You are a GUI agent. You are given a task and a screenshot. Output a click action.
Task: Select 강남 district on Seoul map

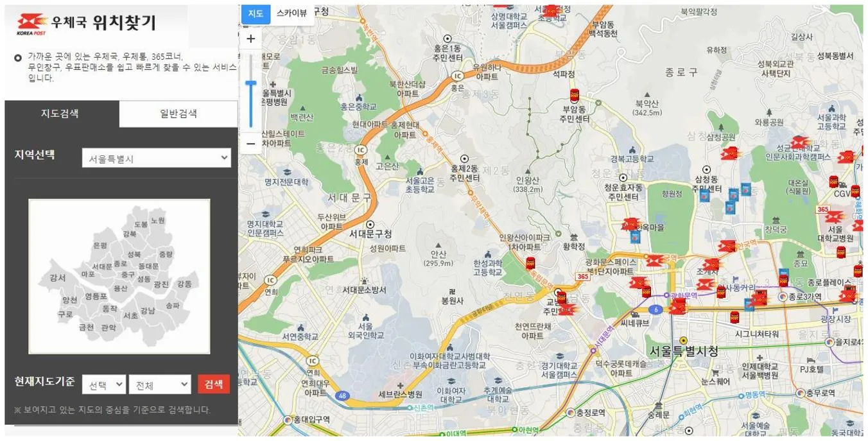click(x=148, y=310)
